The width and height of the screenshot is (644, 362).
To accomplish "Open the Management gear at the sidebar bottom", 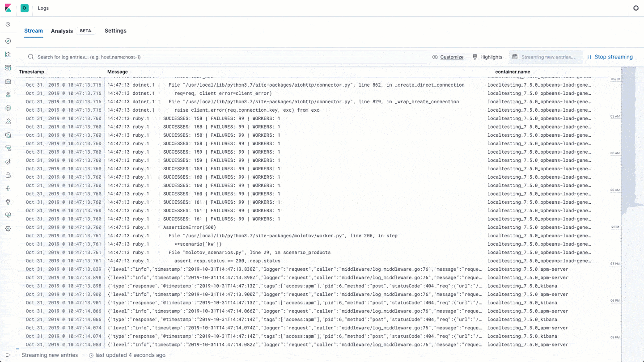I will coord(8,228).
